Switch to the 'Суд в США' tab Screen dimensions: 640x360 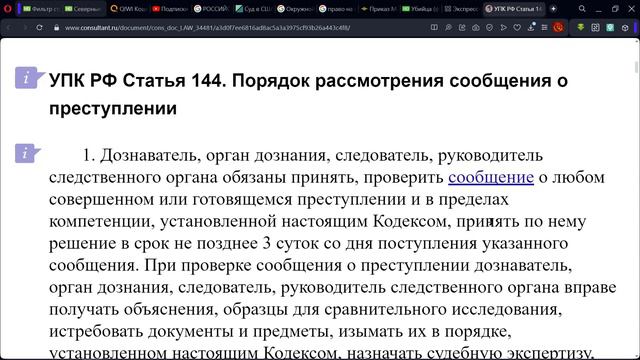(253, 9)
